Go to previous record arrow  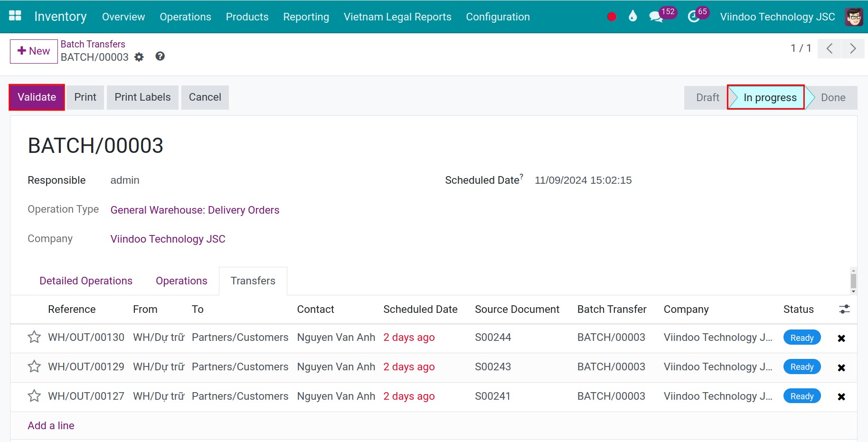830,48
